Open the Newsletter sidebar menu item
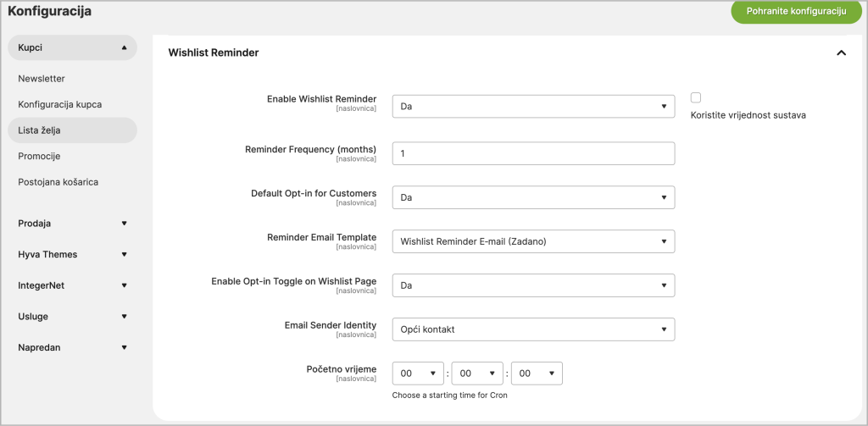 42,79
